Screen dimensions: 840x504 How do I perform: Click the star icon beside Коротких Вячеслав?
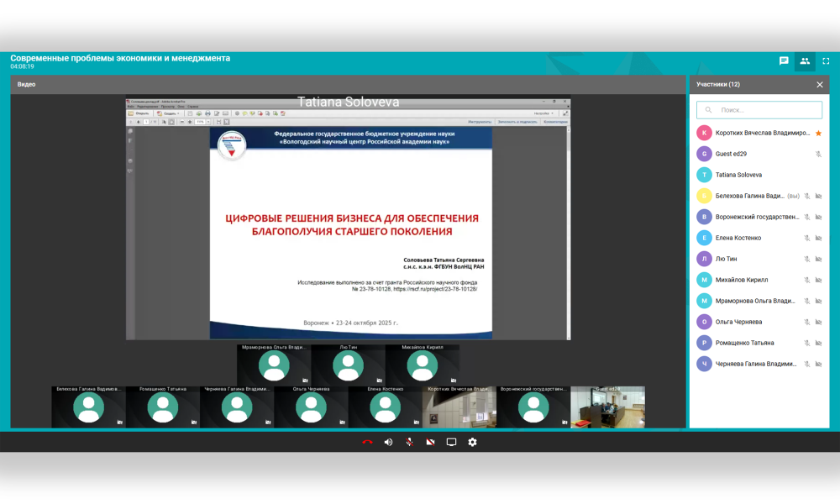click(x=818, y=133)
